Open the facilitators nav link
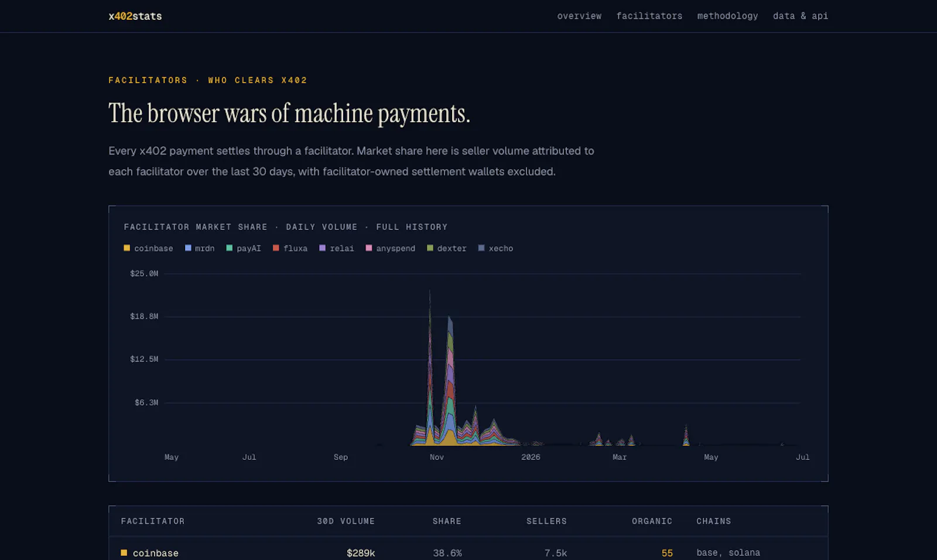937x560 pixels. pos(649,16)
